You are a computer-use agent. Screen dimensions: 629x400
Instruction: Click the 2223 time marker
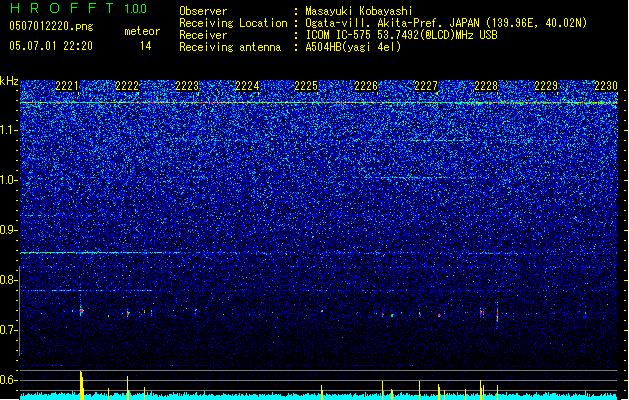point(187,86)
